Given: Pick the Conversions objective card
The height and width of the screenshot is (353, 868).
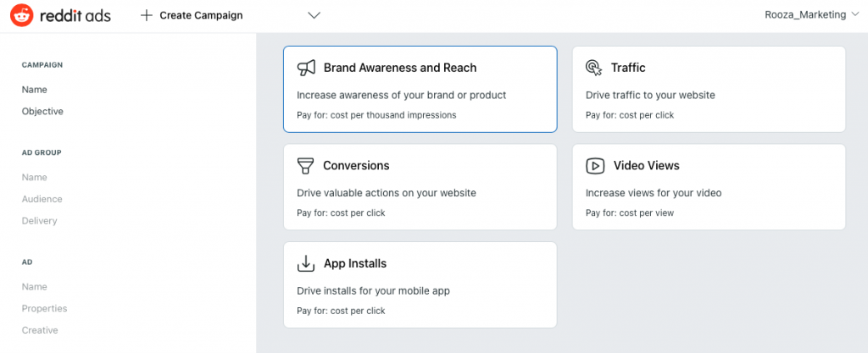Looking at the screenshot, I should pos(420,187).
